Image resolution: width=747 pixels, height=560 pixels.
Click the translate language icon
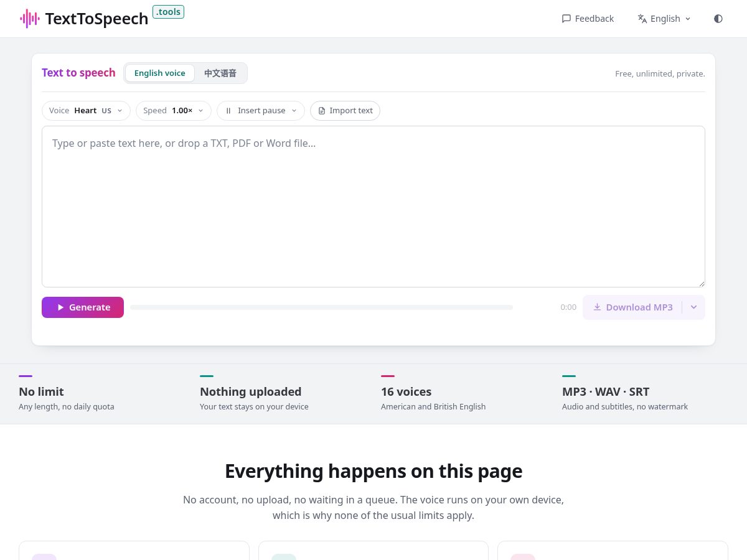click(x=642, y=19)
